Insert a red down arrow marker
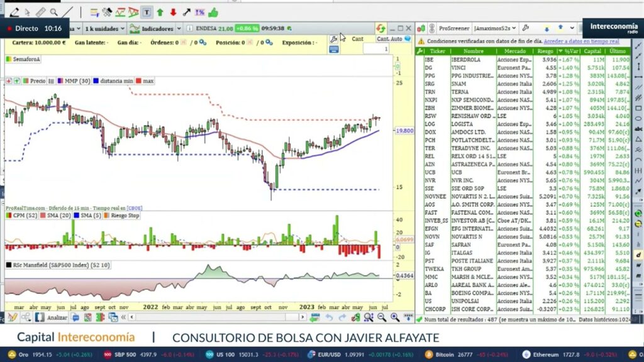The height and width of the screenshot is (362, 644). pyautogui.click(x=174, y=13)
